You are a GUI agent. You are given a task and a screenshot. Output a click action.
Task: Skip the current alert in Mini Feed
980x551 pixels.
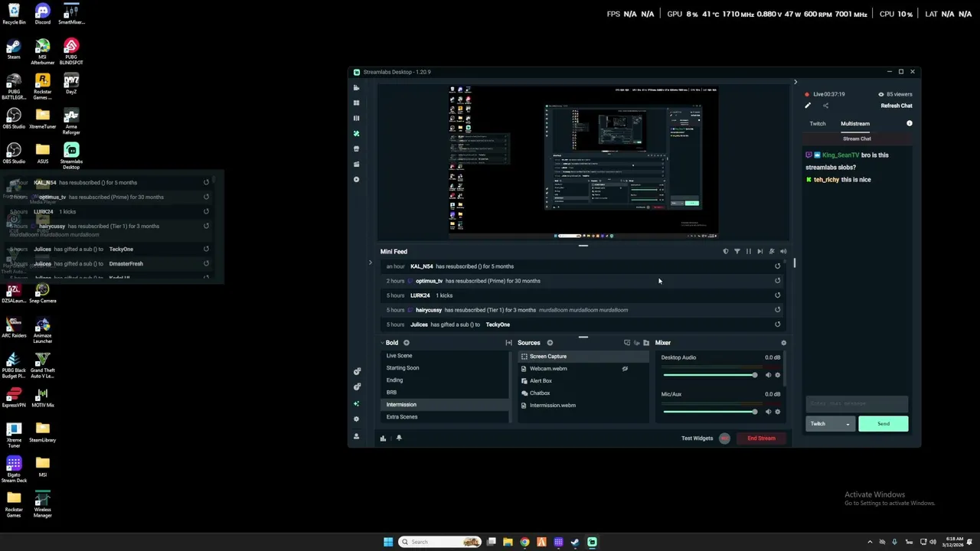click(x=759, y=251)
